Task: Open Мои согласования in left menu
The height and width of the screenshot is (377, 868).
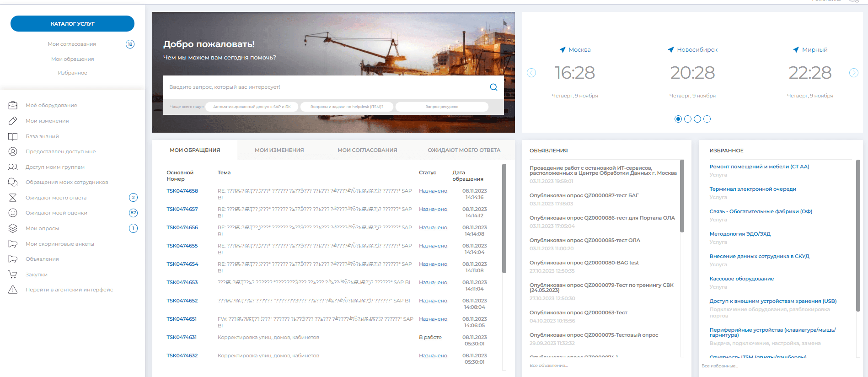Action: pos(72,44)
